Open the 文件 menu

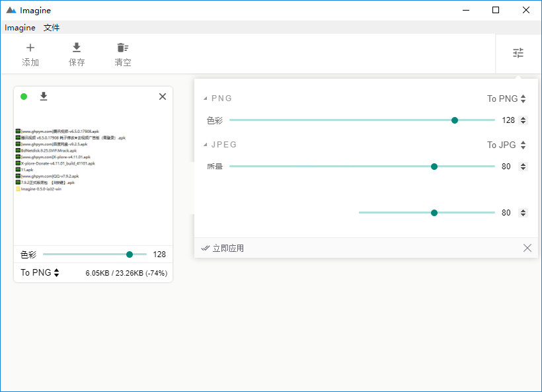[52, 28]
